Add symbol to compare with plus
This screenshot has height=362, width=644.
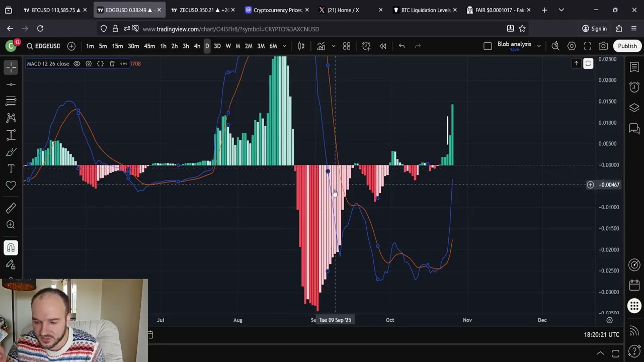pyautogui.click(x=71, y=46)
